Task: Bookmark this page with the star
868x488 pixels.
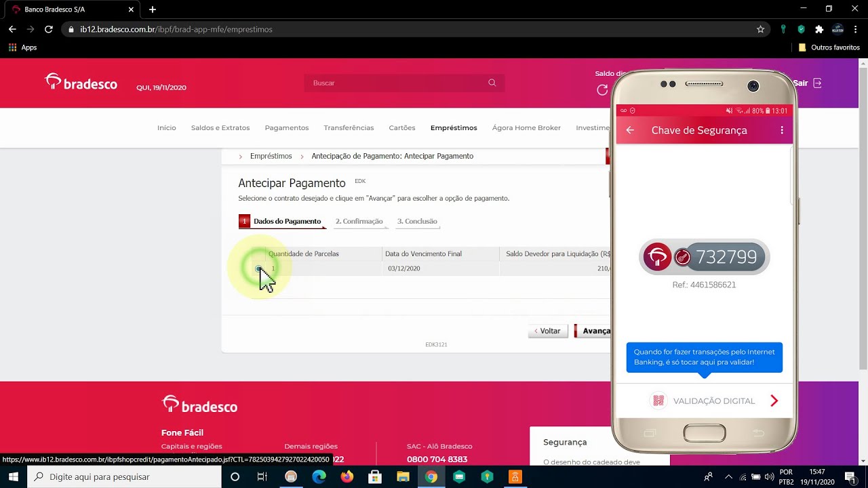Action: tap(760, 29)
